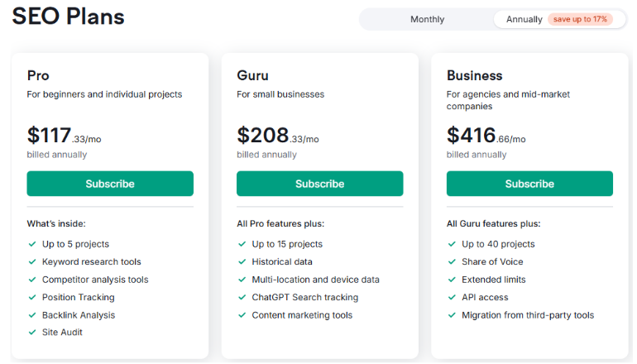Click checkmark beside 'Up to 5 projects'

click(x=32, y=244)
